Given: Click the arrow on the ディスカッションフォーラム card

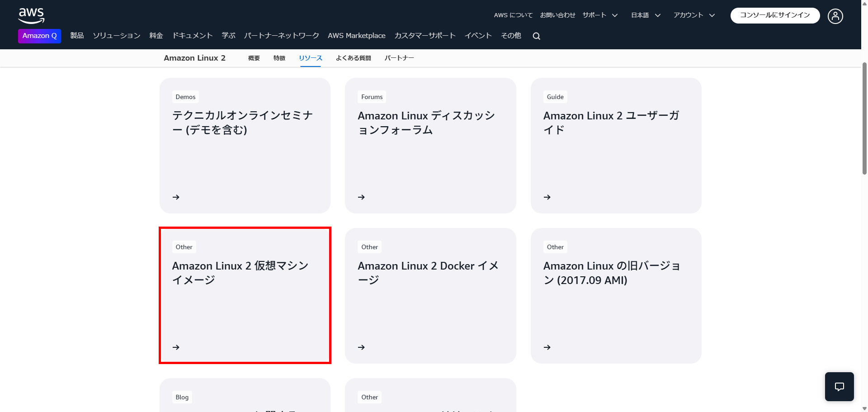Looking at the screenshot, I should pyautogui.click(x=362, y=197).
